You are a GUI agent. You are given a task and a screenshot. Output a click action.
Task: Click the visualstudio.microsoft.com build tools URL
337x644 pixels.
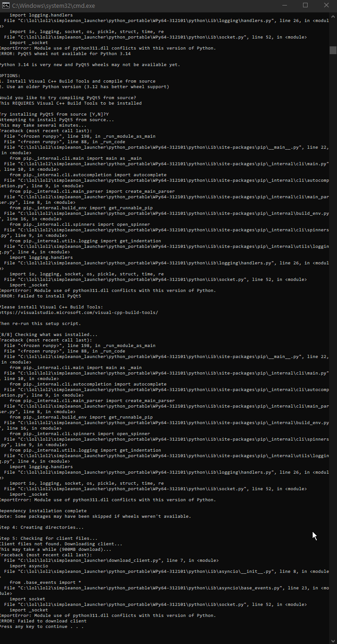(x=79, y=313)
